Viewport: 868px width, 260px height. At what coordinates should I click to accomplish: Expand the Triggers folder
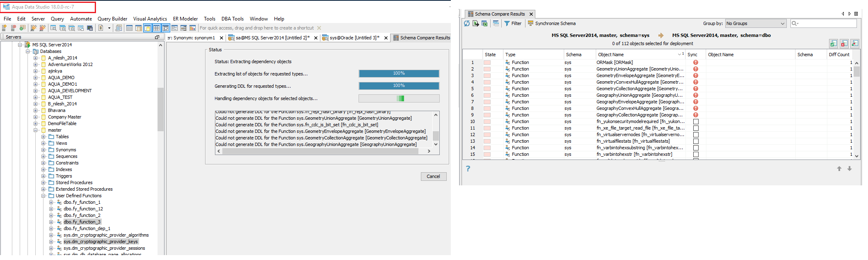click(43, 176)
